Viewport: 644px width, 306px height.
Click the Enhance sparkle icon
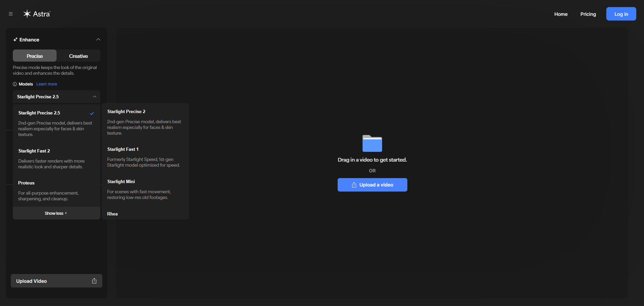pyautogui.click(x=15, y=40)
